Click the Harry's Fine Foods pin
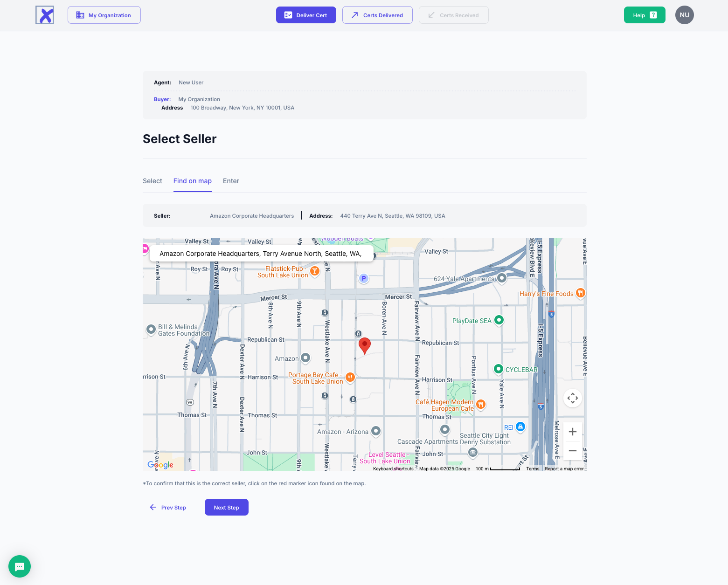 point(580,293)
